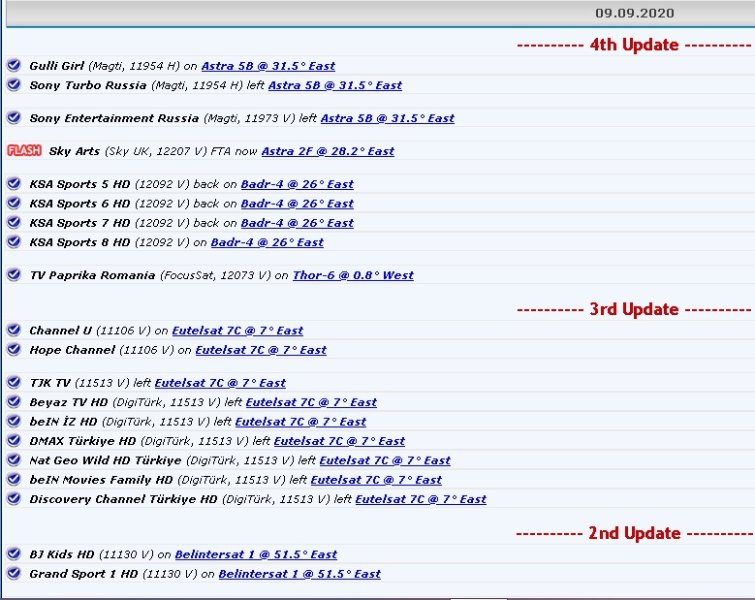
Task: Click the KSA Sports 8 HD name
Action: (80, 242)
